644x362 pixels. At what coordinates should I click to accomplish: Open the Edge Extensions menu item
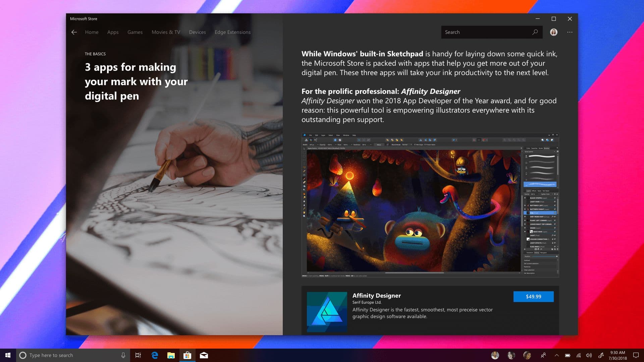232,32
